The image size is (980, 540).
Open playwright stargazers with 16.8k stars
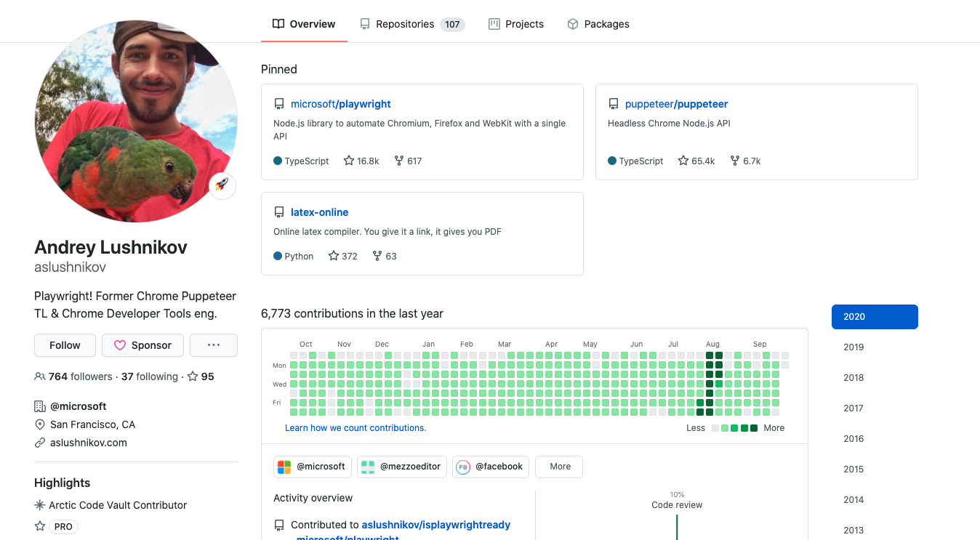(x=361, y=161)
